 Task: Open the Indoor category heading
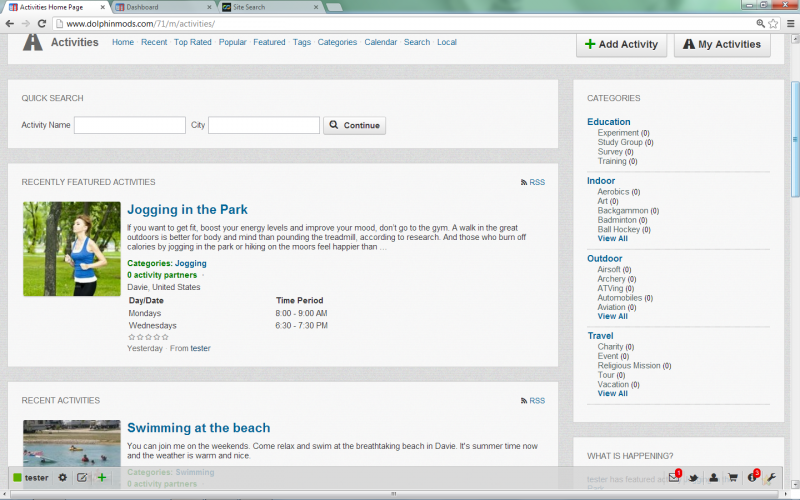click(x=601, y=181)
